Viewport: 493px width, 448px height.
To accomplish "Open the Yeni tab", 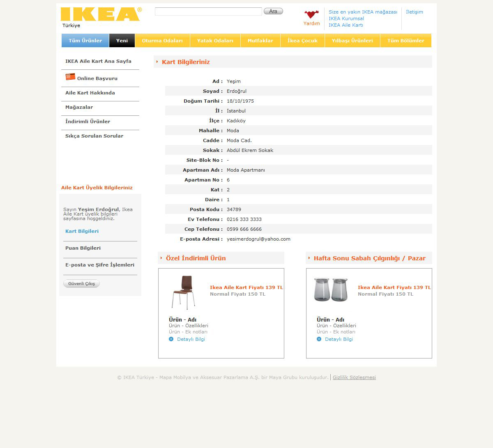I will pos(122,41).
